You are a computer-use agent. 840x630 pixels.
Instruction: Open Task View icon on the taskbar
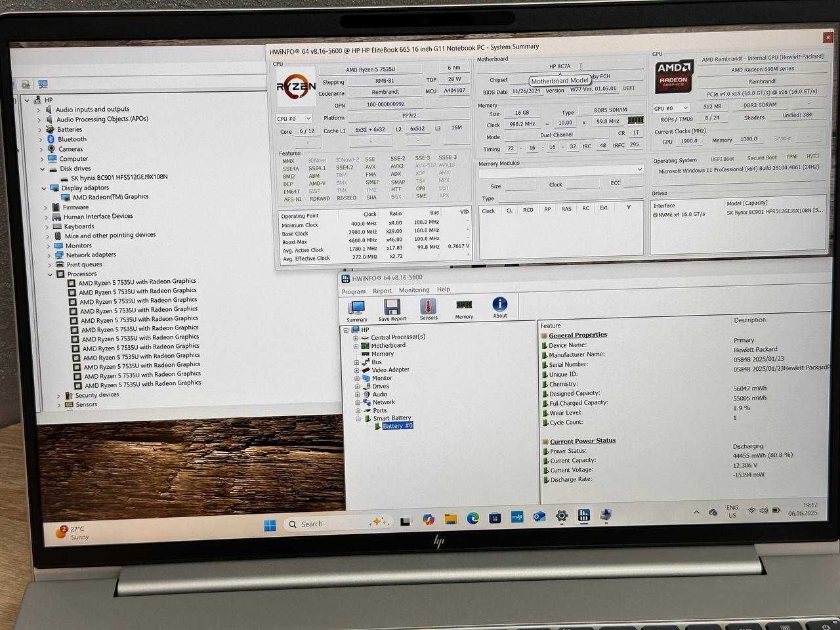406,521
